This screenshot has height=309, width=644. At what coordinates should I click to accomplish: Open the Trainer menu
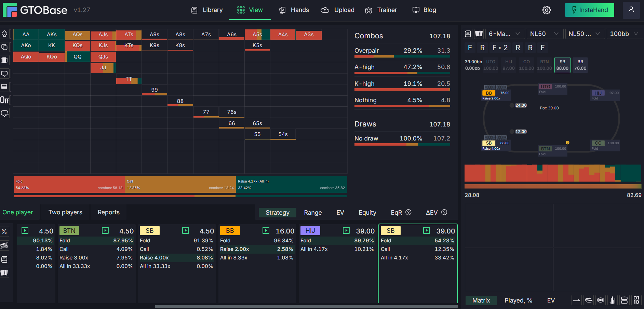[381, 10]
